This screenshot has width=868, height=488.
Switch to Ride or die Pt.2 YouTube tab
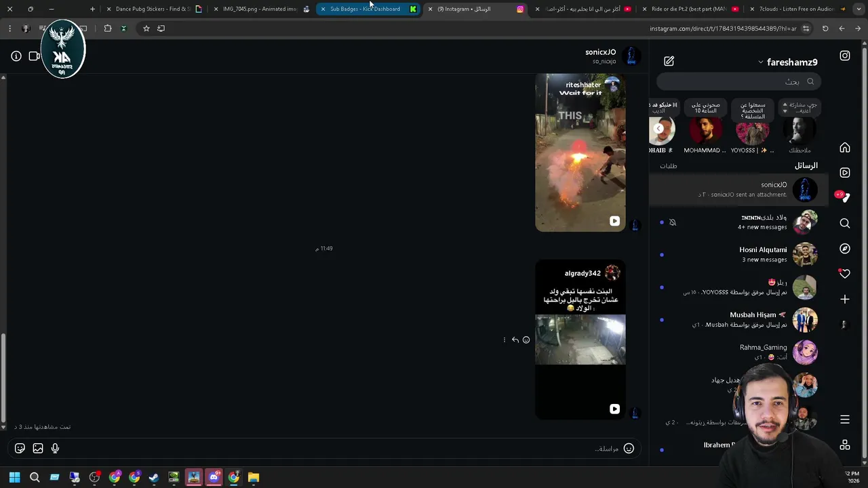tap(690, 9)
